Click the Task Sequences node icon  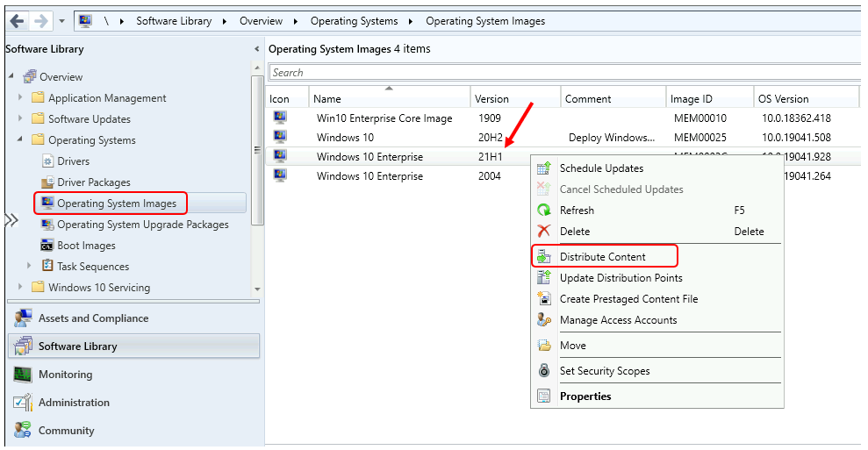pos(47,266)
